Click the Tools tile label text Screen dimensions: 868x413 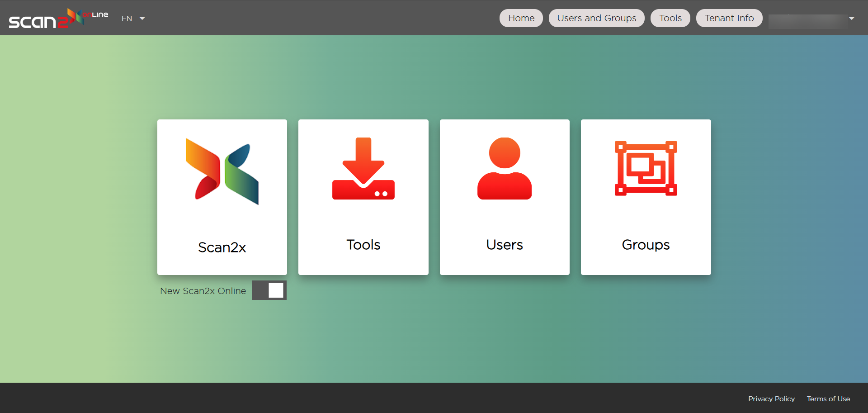(363, 245)
